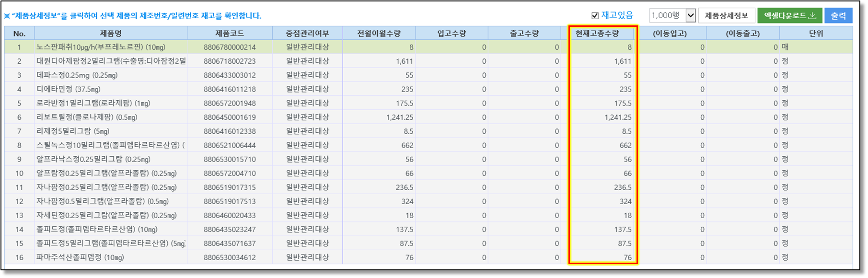The height and width of the screenshot is (278, 868).
Task: Select the 데파스정0.25mg product row
Action: pos(77,75)
